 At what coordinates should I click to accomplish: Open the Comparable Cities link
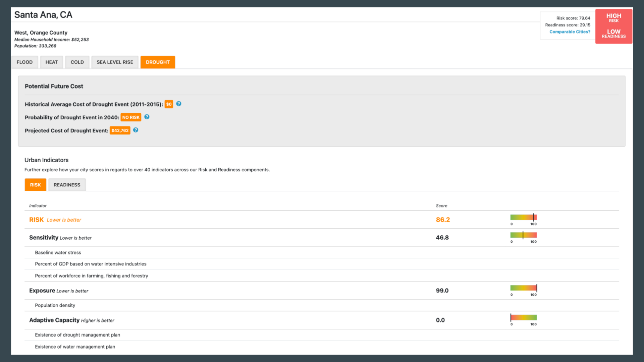click(x=570, y=32)
